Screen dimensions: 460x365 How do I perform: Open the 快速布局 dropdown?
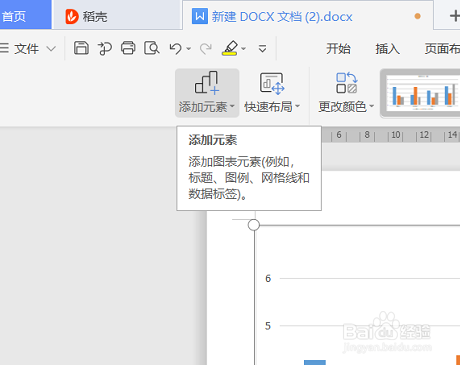coord(272,93)
